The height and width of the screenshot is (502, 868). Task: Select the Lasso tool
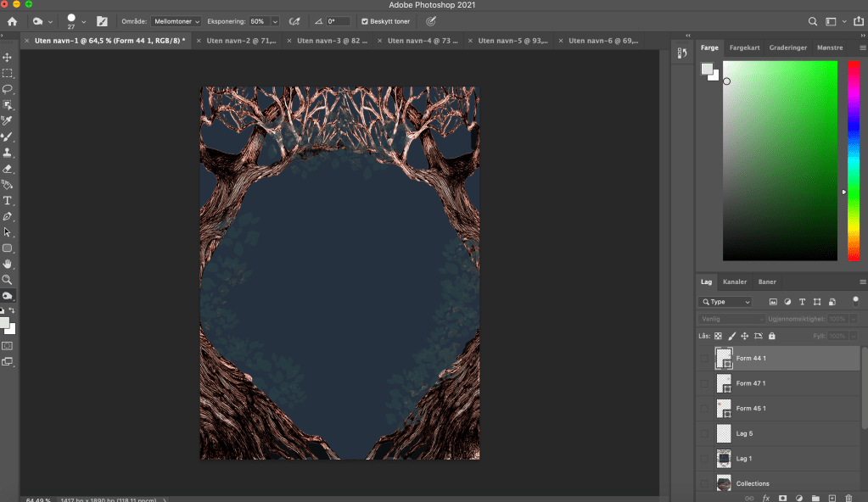click(x=8, y=89)
